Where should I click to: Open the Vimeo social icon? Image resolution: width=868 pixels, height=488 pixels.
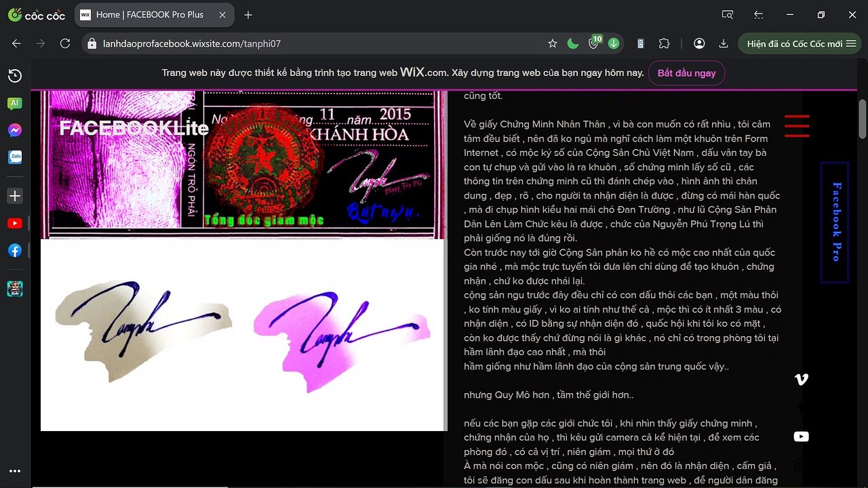pyautogui.click(x=801, y=380)
